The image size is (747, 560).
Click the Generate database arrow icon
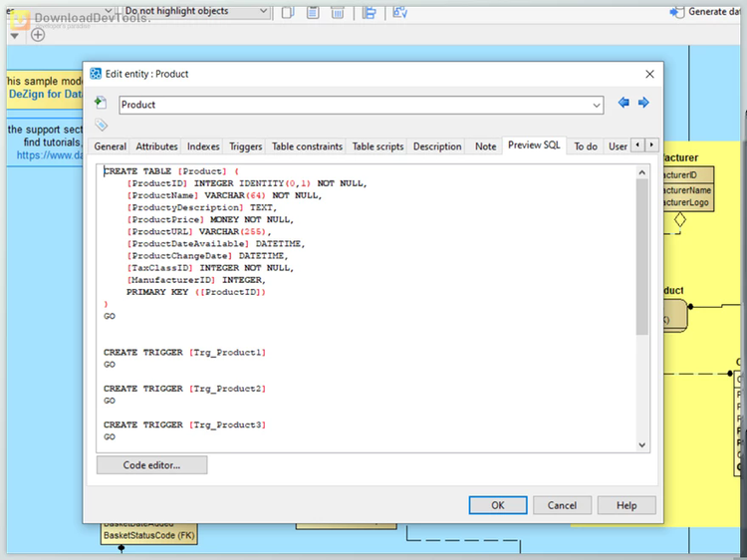(676, 11)
